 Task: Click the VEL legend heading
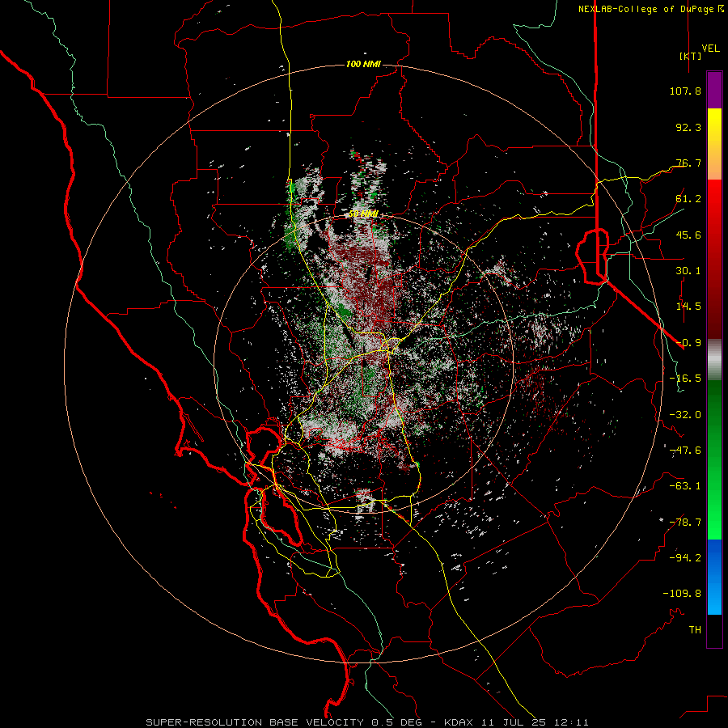coord(710,49)
